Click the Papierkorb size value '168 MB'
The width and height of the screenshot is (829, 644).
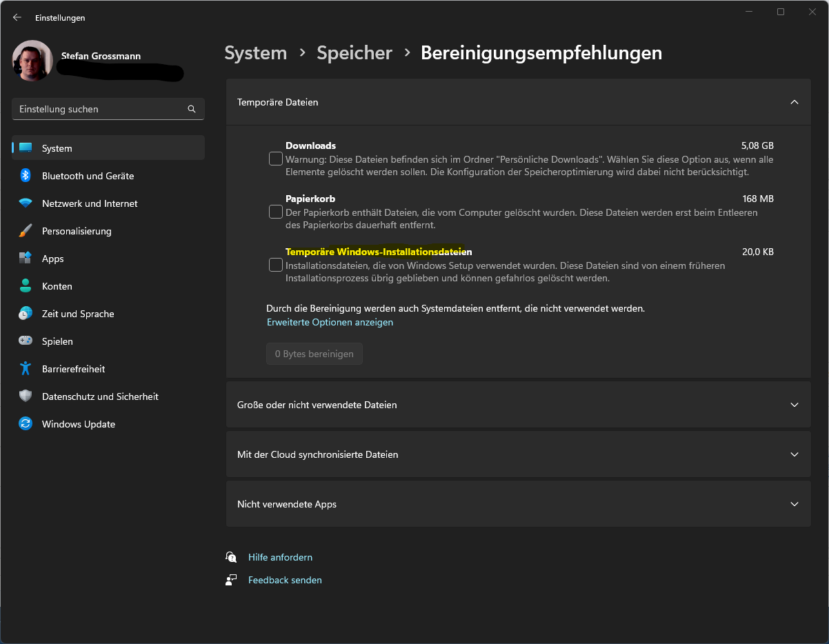pos(758,199)
